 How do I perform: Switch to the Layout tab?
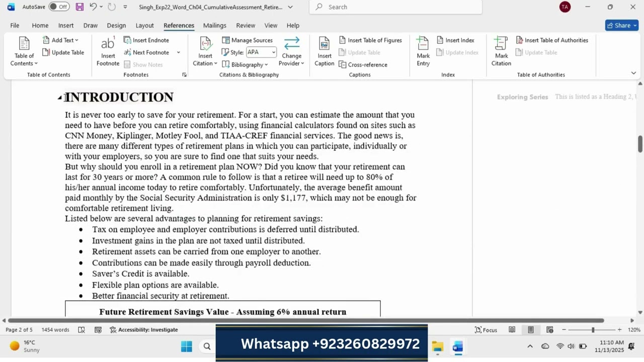pyautogui.click(x=144, y=25)
